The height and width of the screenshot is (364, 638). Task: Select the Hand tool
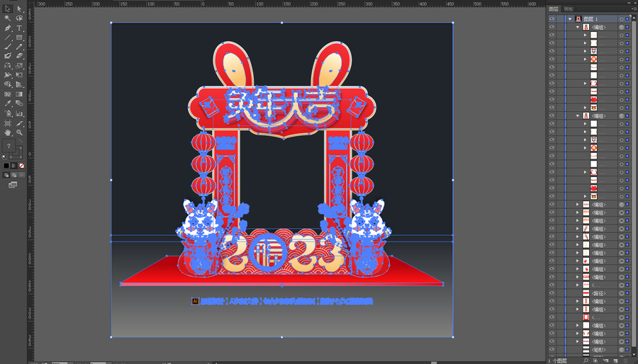[8, 132]
